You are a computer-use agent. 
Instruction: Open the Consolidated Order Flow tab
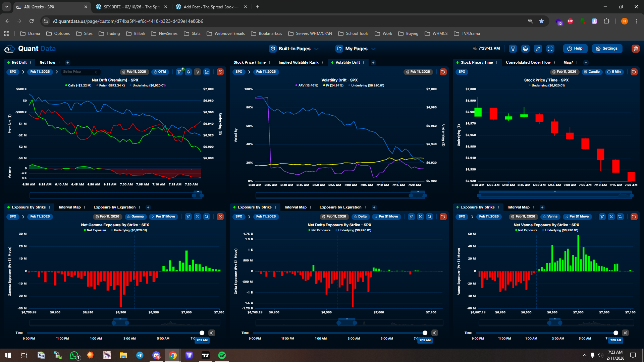[528, 62]
